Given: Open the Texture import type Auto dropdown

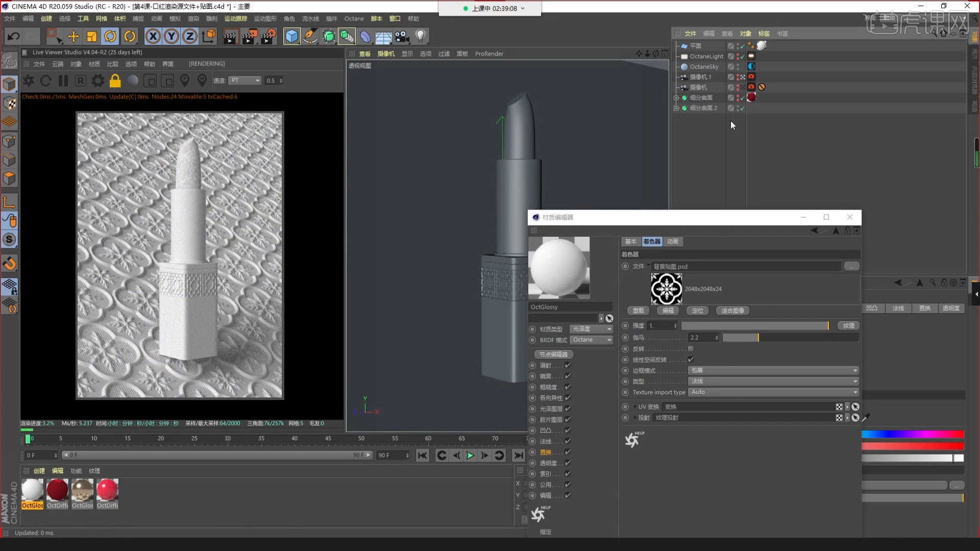Looking at the screenshot, I should 774,392.
